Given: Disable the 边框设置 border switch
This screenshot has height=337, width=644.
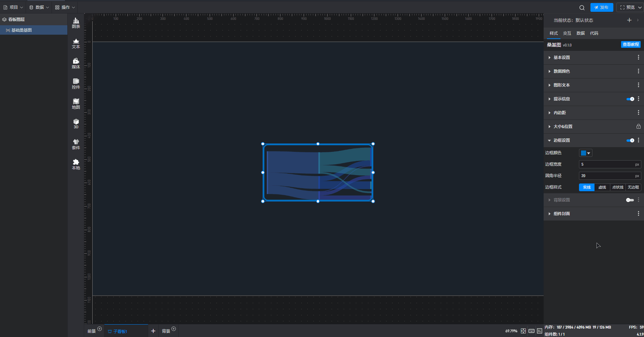Looking at the screenshot, I should coord(630,140).
